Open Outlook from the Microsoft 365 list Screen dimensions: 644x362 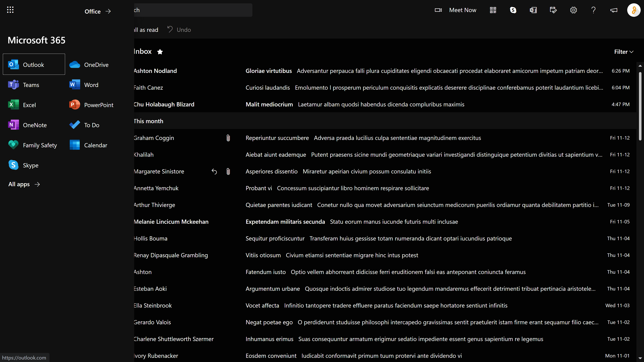tap(34, 65)
